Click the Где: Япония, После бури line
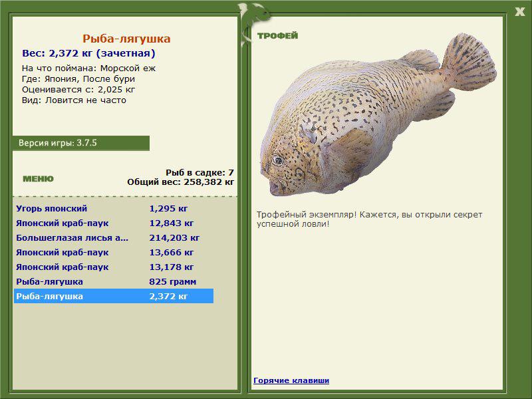This screenshot has height=399, width=532. point(78,79)
